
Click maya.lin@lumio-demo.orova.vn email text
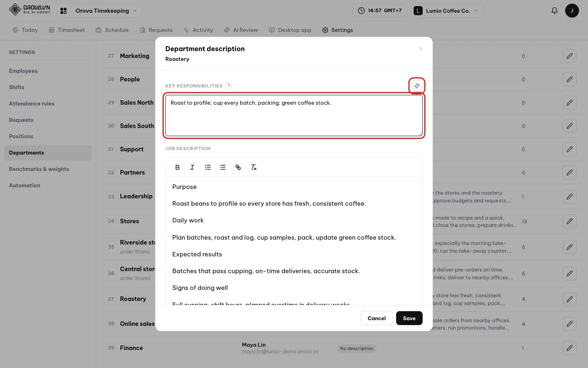(280, 352)
